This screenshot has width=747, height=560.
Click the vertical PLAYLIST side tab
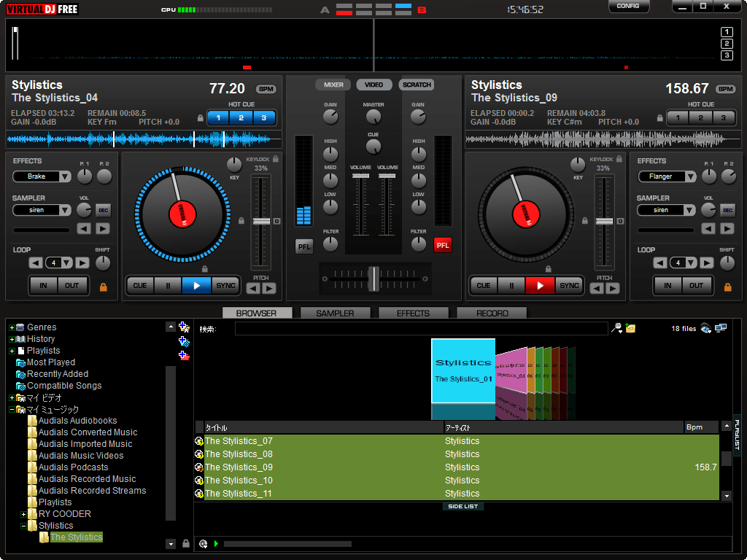tap(737, 435)
